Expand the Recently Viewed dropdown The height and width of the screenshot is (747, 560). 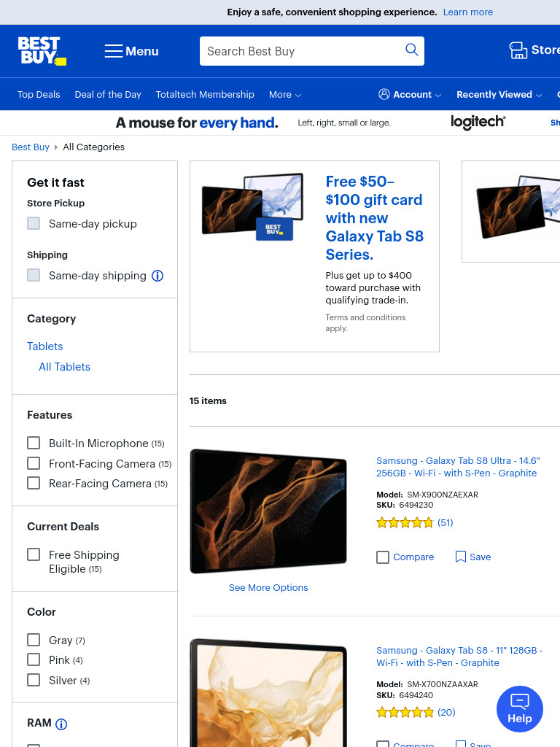pos(499,94)
